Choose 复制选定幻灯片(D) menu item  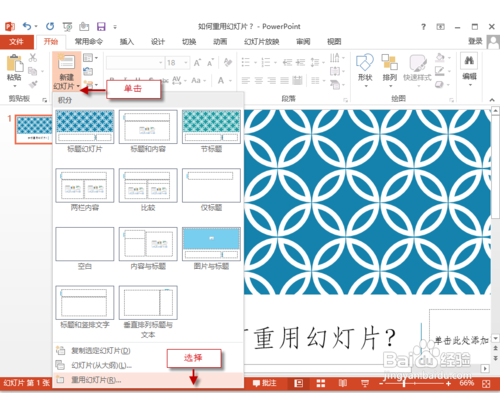coord(148,351)
